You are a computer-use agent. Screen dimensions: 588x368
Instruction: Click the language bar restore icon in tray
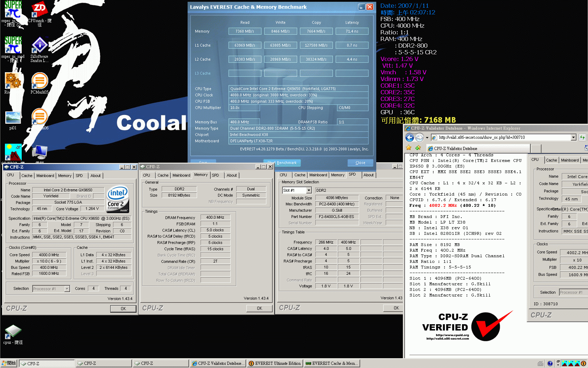tap(558, 361)
